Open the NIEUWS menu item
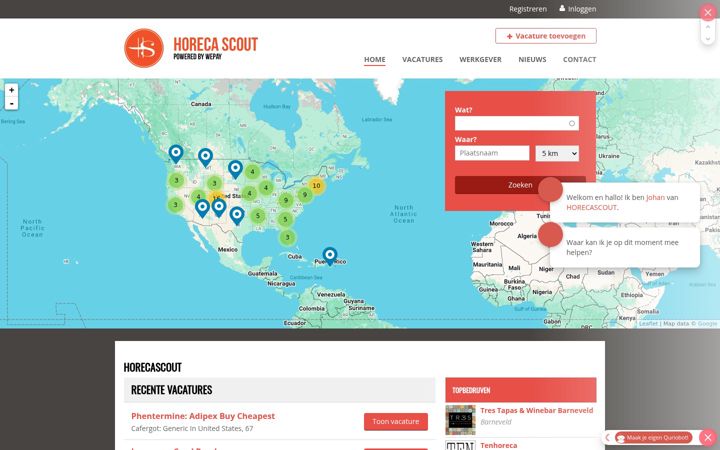Image resolution: width=720 pixels, height=450 pixels. 532,60
